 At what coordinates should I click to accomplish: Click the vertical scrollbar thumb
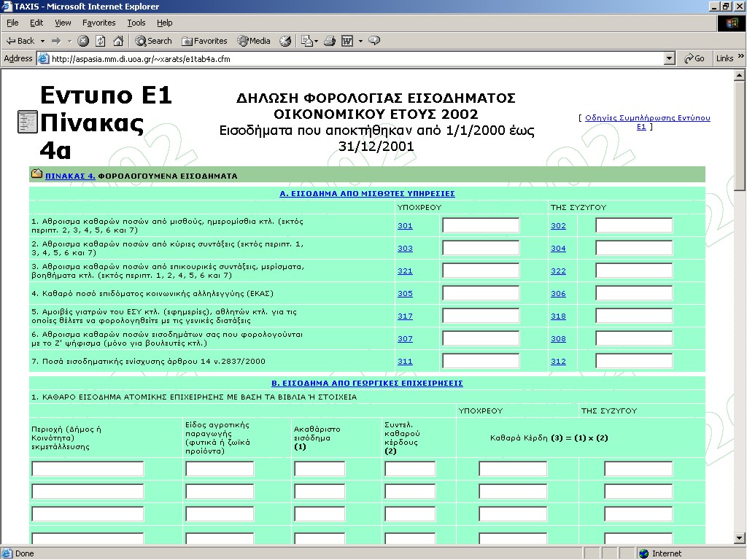tap(740, 136)
